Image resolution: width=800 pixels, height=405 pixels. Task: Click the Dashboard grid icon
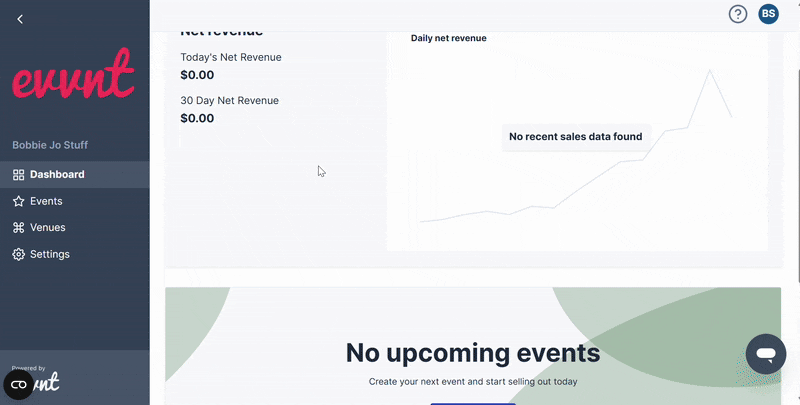[18, 175]
